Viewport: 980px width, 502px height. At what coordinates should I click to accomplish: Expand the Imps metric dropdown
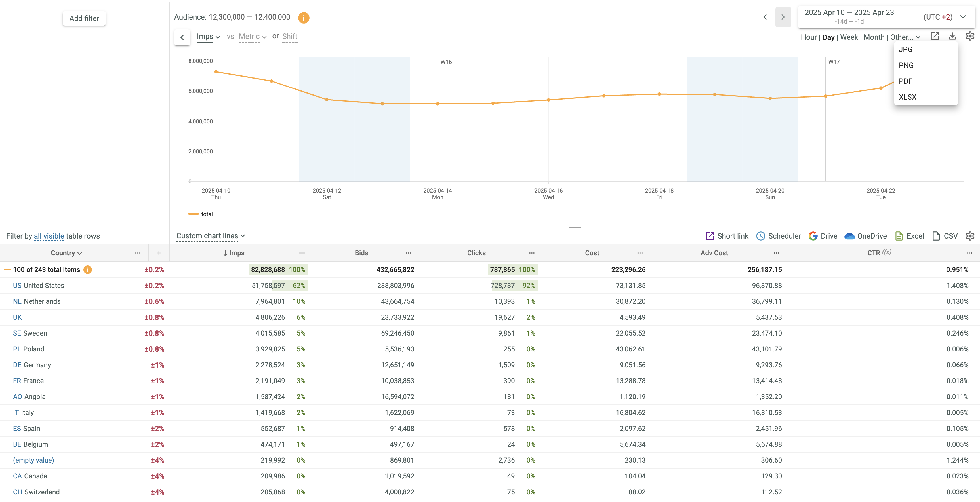point(208,37)
